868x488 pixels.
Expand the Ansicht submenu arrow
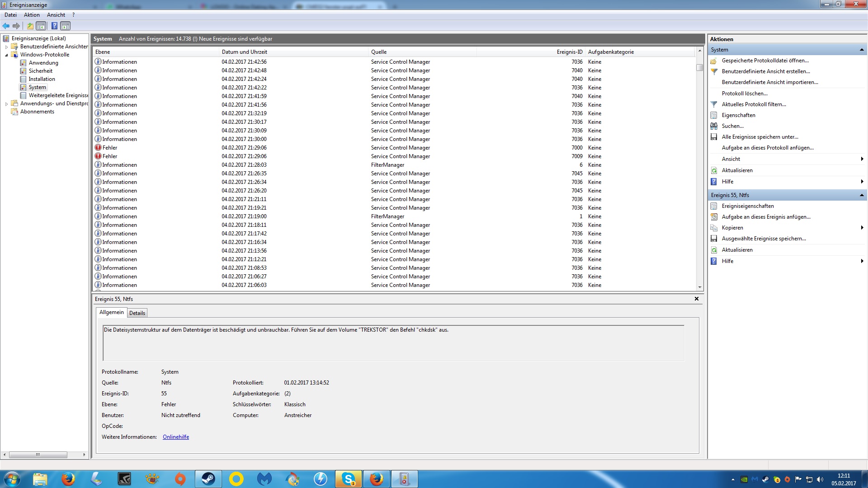pyautogui.click(x=862, y=159)
